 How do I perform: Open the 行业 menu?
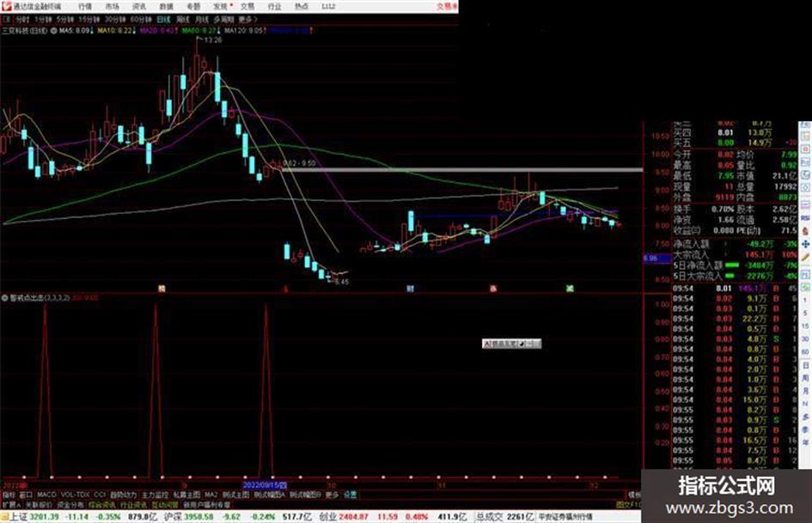coord(274,6)
